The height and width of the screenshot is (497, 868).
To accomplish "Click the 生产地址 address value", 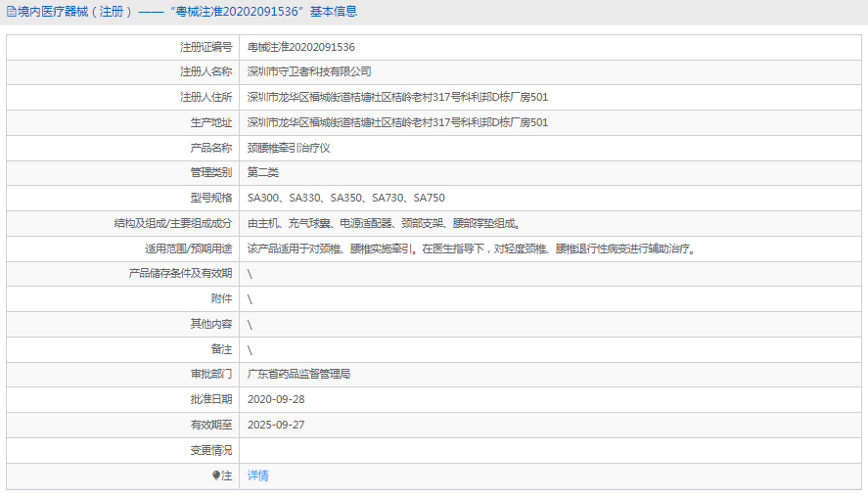I will [x=397, y=122].
